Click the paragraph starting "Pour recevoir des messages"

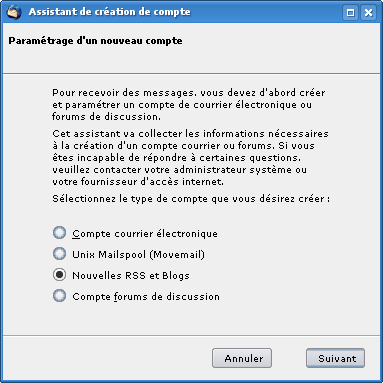(189, 105)
